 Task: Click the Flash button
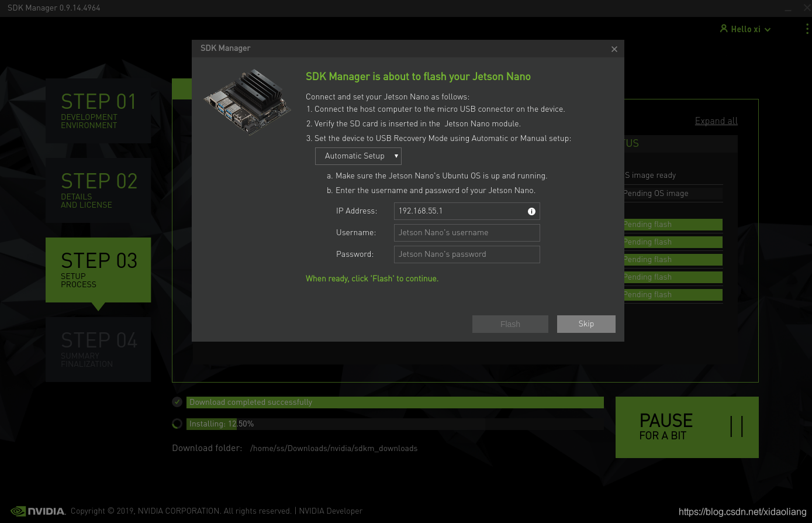510,324
